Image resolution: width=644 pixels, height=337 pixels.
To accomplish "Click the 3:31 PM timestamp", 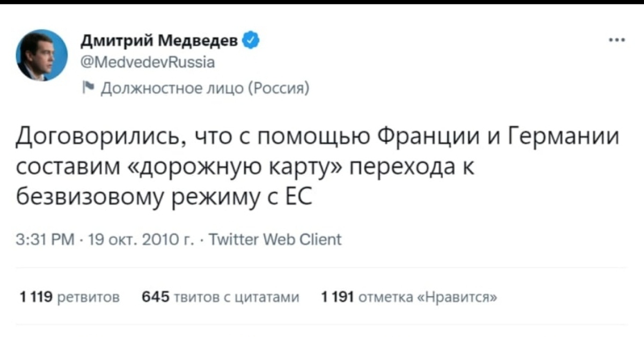I will [x=39, y=239].
